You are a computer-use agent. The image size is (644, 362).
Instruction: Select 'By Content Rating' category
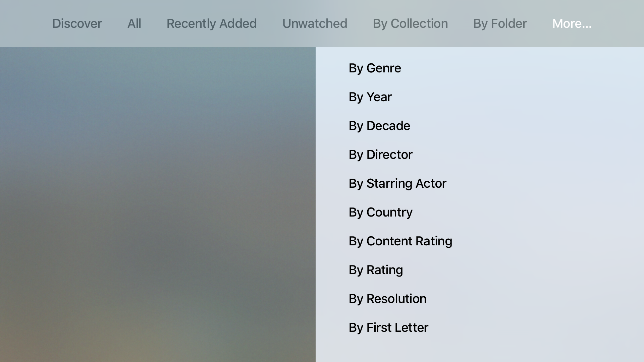point(400,241)
